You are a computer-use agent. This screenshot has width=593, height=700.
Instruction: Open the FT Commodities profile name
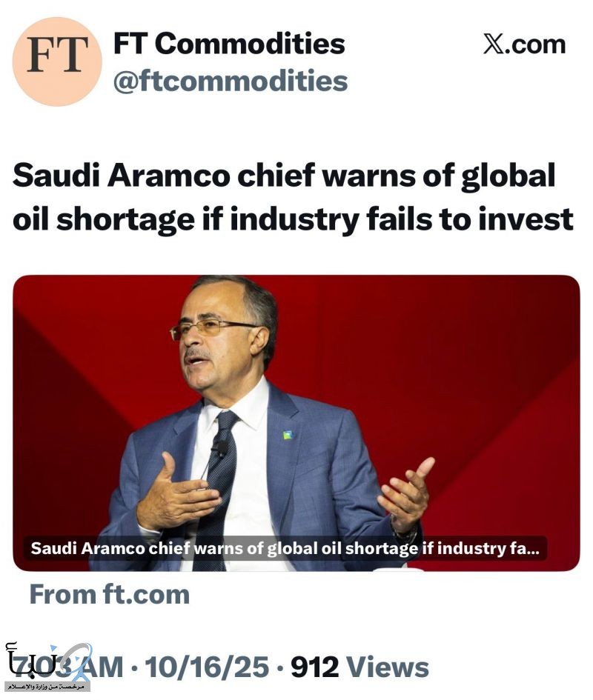point(229,44)
